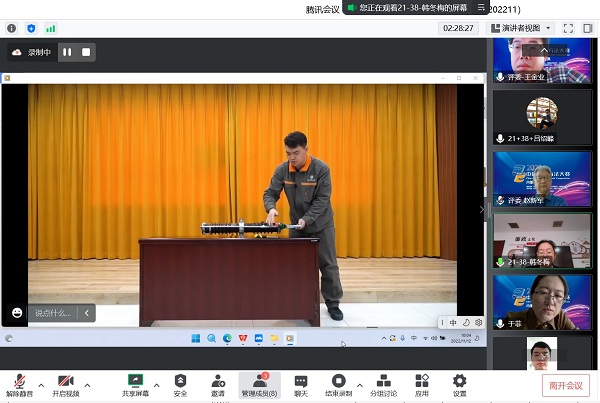600x403 pixels.
Task: Pause the cloud recording
Action: click(x=67, y=52)
